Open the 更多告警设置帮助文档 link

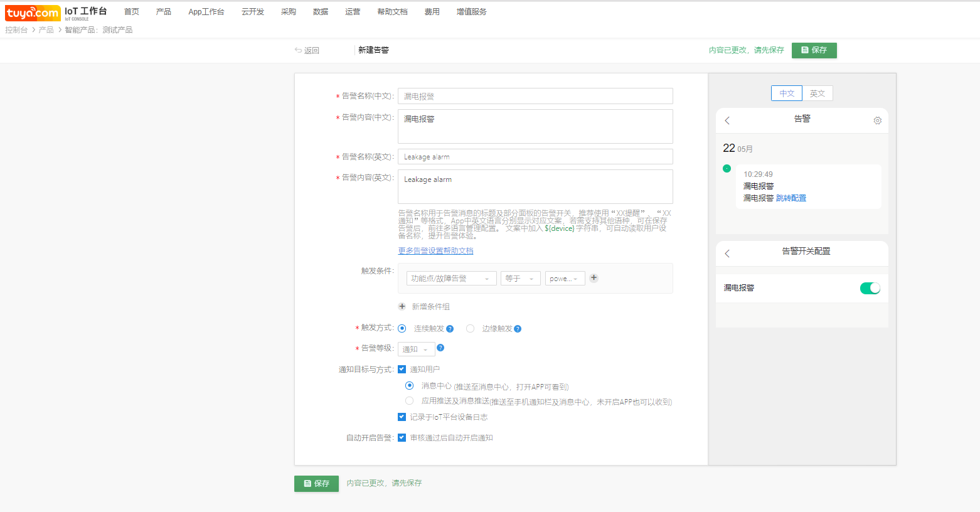click(435, 251)
